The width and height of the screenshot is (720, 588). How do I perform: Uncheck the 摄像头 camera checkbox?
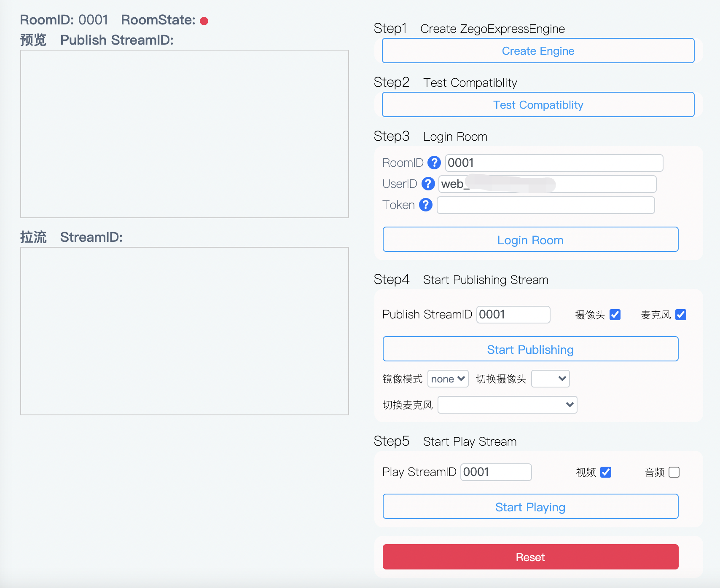click(616, 314)
